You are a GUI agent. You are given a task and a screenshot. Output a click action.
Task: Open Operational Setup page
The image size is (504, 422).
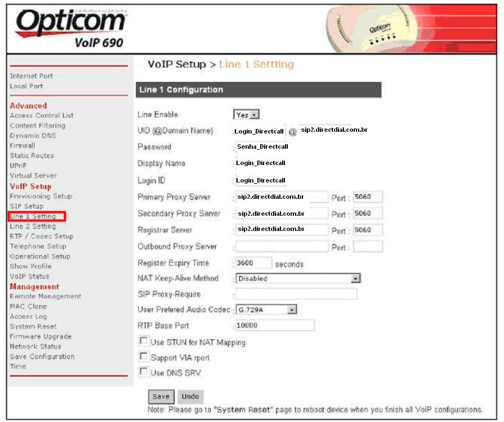(40, 256)
